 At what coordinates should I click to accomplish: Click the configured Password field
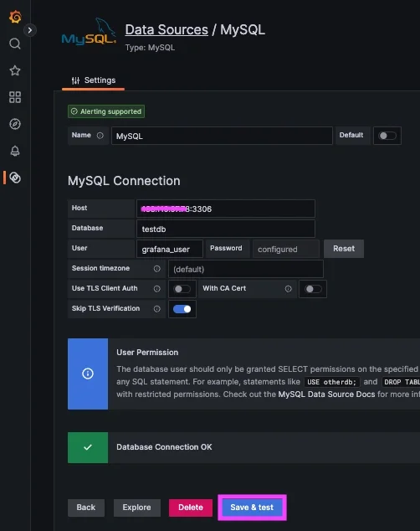[286, 249]
